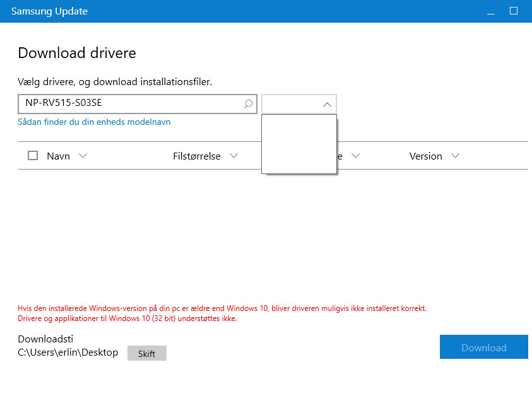Image resolution: width=532 pixels, height=396 pixels.
Task: Open the Filstørrelse column sort chevron
Action: [x=233, y=156]
